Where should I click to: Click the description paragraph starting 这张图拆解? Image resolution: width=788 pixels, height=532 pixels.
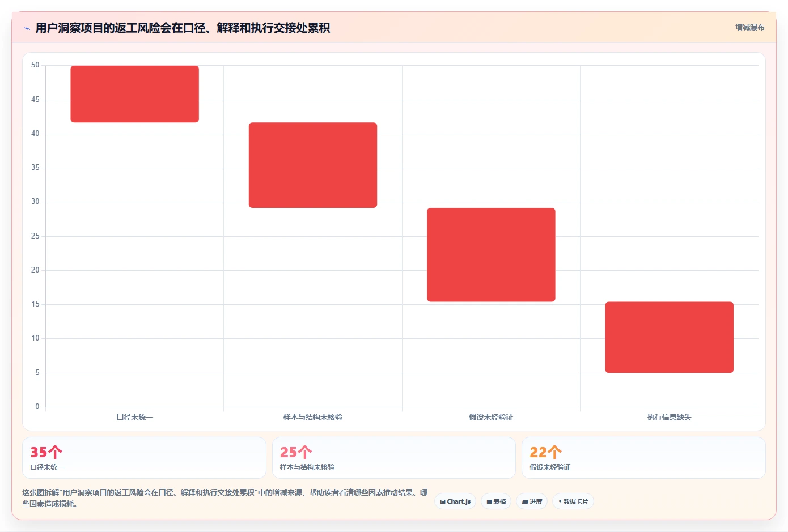[x=225, y=498]
